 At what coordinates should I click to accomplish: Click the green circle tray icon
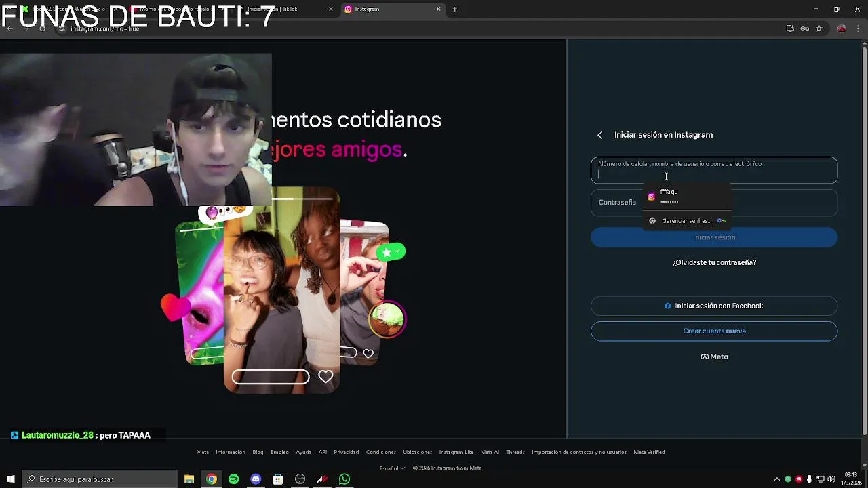tap(788, 479)
